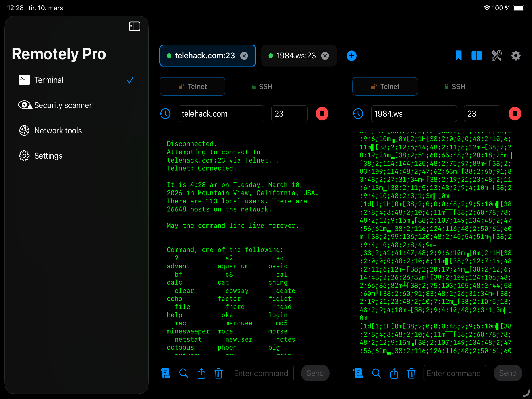Open connection history for the telehack pane
The image size is (532, 399).
(165, 113)
